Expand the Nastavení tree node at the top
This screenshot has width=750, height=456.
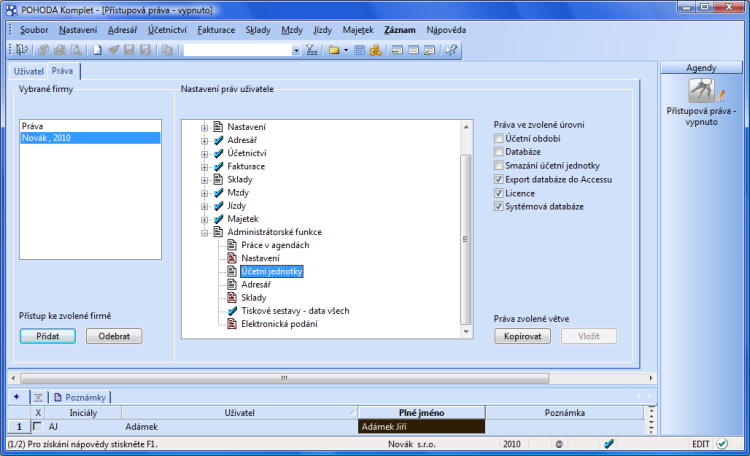[x=204, y=128]
